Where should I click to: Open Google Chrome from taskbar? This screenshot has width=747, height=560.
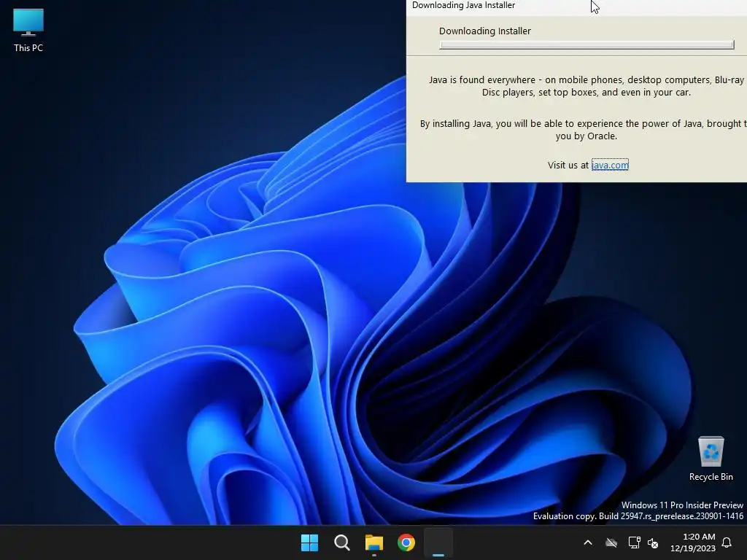pos(406,542)
